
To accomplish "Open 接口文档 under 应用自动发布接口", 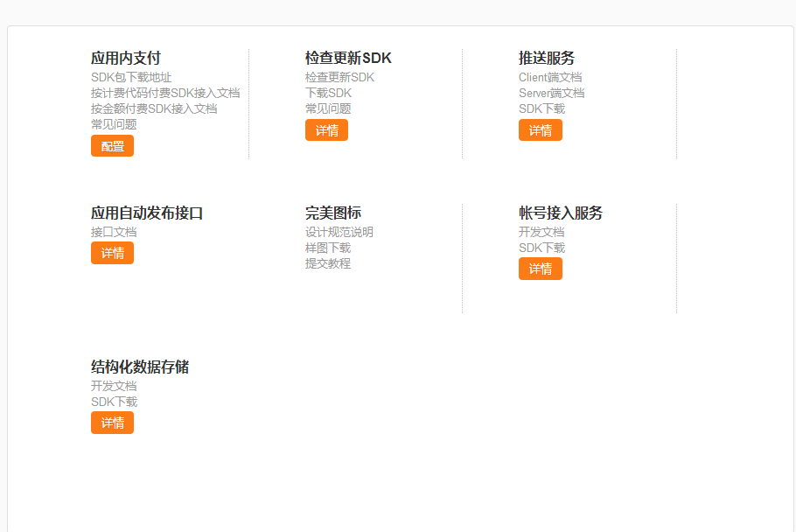I will click(114, 233).
